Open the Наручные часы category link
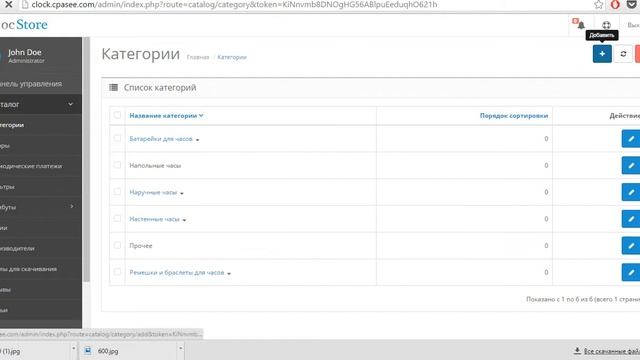Screen dimensions: 640x360 [153, 192]
